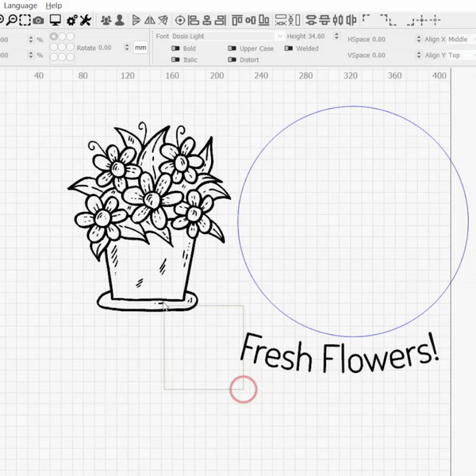Viewport: 476px width, 476px height.
Task: Toggle the Bold text switch
Action: pyautogui.click(x=175, y=48)
